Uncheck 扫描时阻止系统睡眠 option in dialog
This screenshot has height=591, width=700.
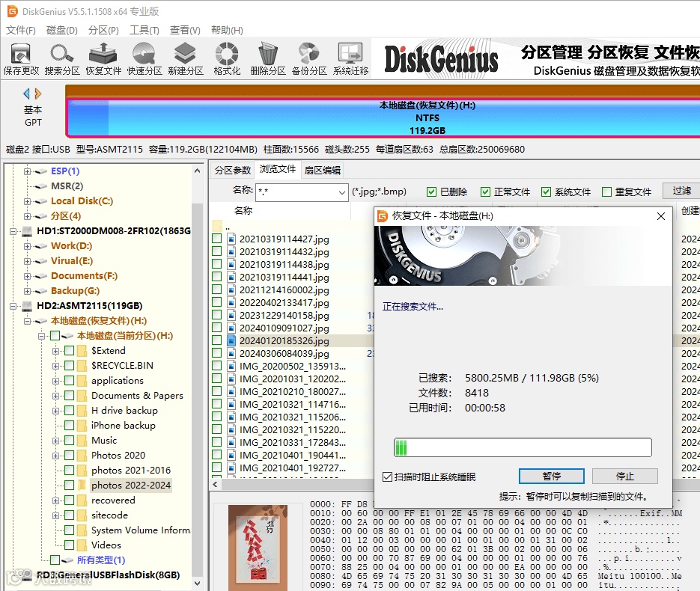point(388,477)
